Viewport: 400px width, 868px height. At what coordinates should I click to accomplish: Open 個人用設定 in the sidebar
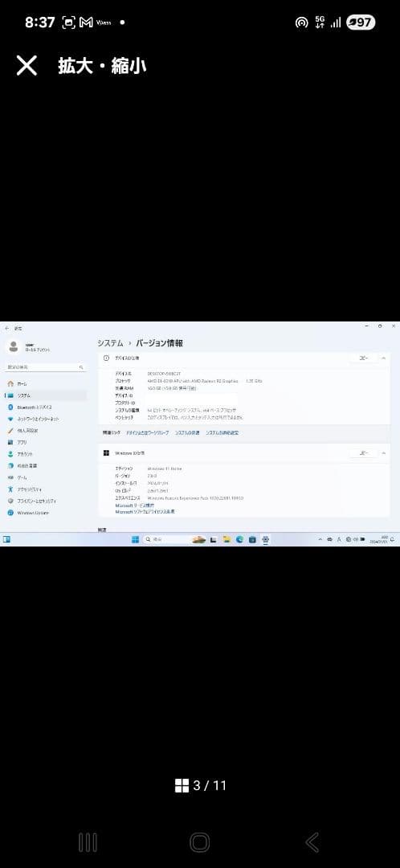point(45,431)
